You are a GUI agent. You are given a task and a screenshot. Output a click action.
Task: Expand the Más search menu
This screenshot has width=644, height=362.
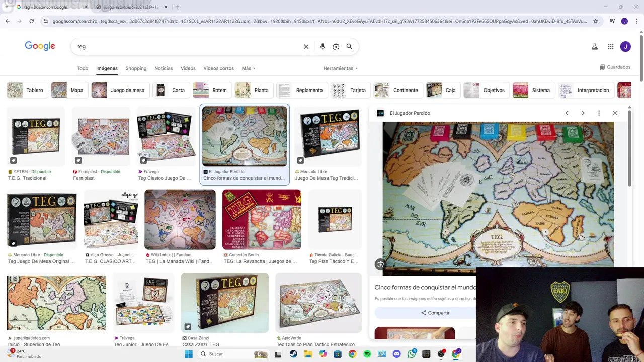[249, 68]
